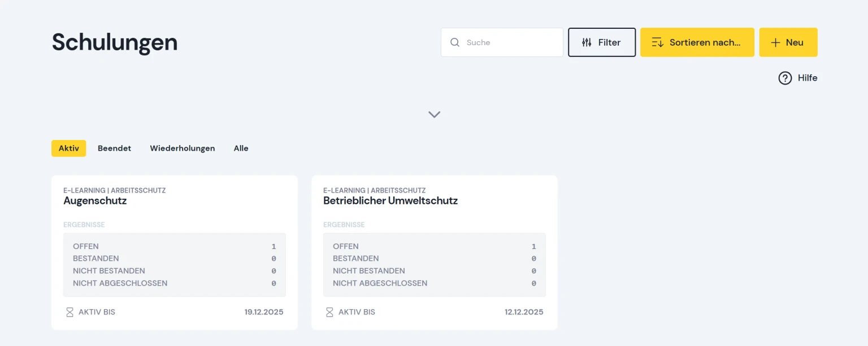Switch to the Beendet tab
Screen dimensions: 868x346
114,148
